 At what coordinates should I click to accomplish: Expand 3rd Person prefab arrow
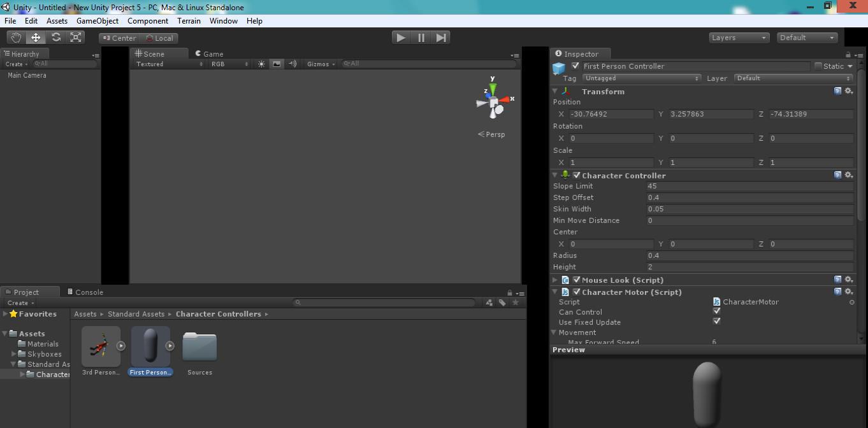pos(121,346)
